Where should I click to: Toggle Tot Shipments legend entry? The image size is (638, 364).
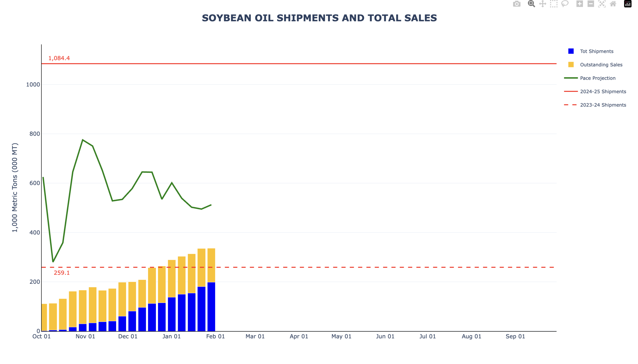(x=596, y=51)
